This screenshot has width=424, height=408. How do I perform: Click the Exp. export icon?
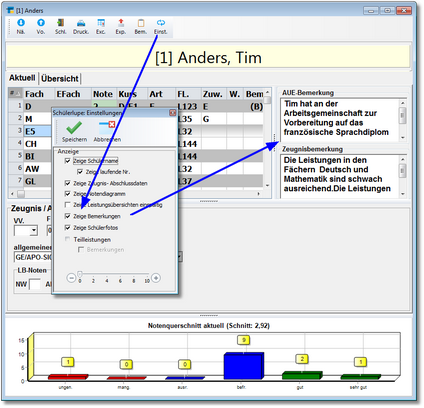tap(121, 26)
